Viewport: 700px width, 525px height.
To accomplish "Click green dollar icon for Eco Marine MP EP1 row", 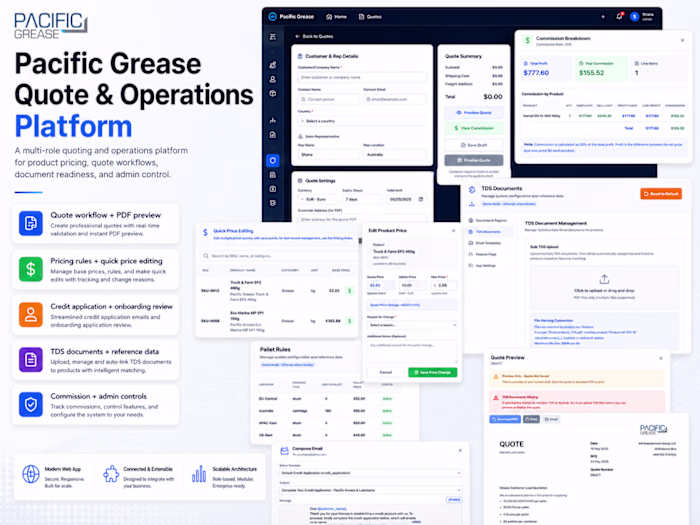I will pyautogui.click(x=350, y=321).
